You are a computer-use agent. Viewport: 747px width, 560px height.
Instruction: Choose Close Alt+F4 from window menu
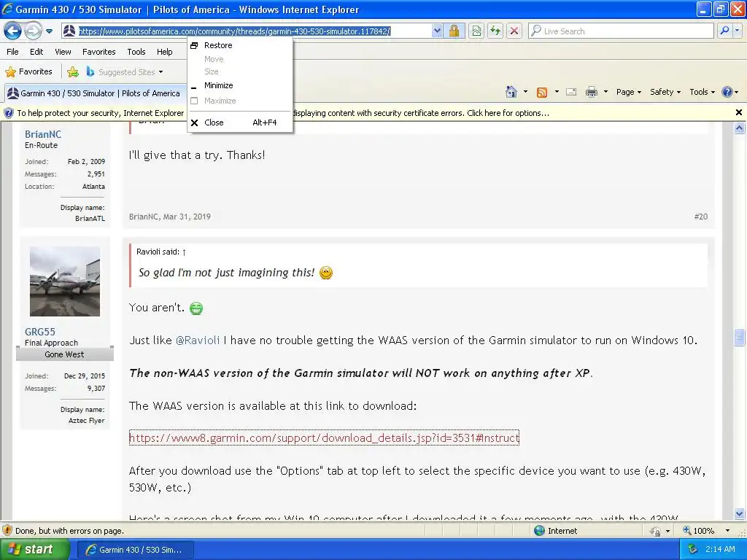pos(239,122)
